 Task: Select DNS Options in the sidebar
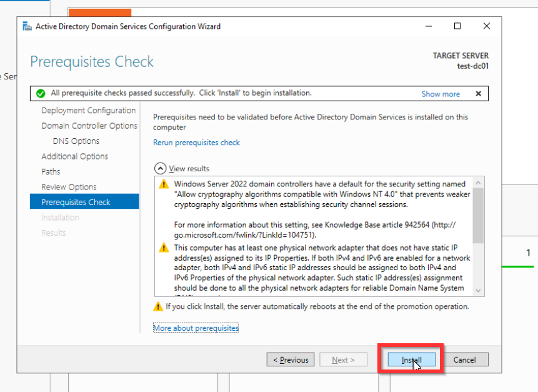pos(76,141)
